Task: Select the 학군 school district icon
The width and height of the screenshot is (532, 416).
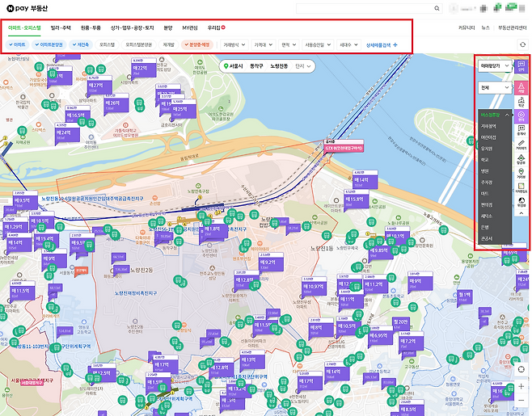Action: tap(521, 102)
